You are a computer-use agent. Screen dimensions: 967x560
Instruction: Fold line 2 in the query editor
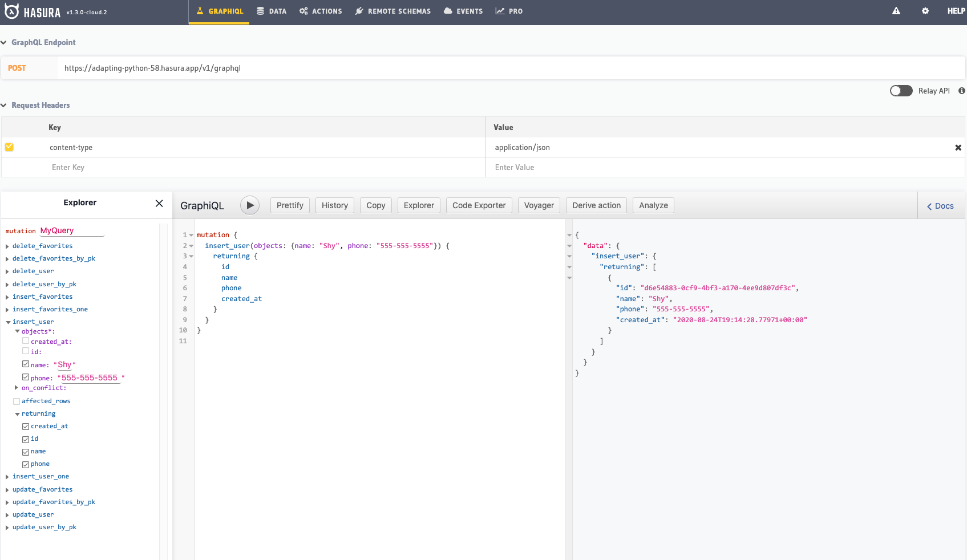coord(191,246)
